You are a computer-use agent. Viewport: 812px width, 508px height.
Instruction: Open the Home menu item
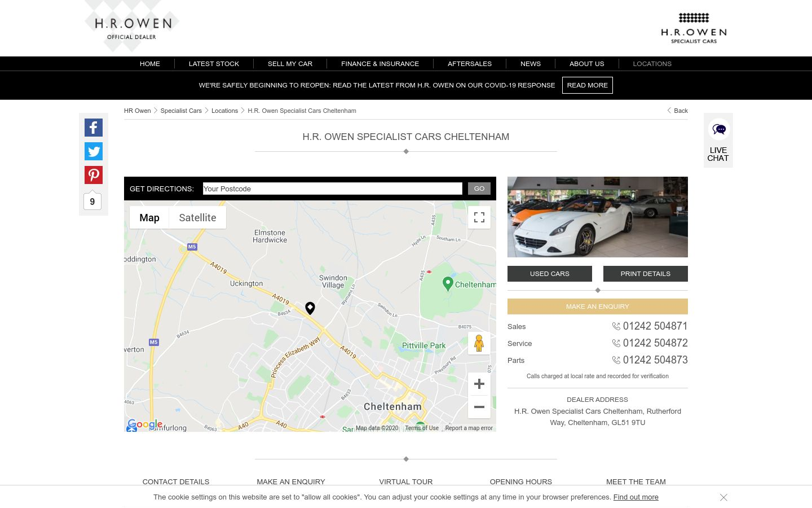click(150, 64)
